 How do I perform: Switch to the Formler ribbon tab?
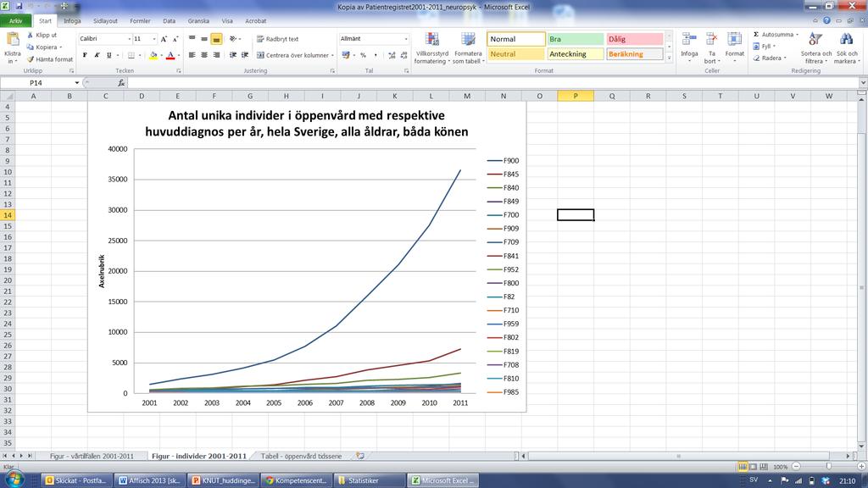tap(140, 21)
